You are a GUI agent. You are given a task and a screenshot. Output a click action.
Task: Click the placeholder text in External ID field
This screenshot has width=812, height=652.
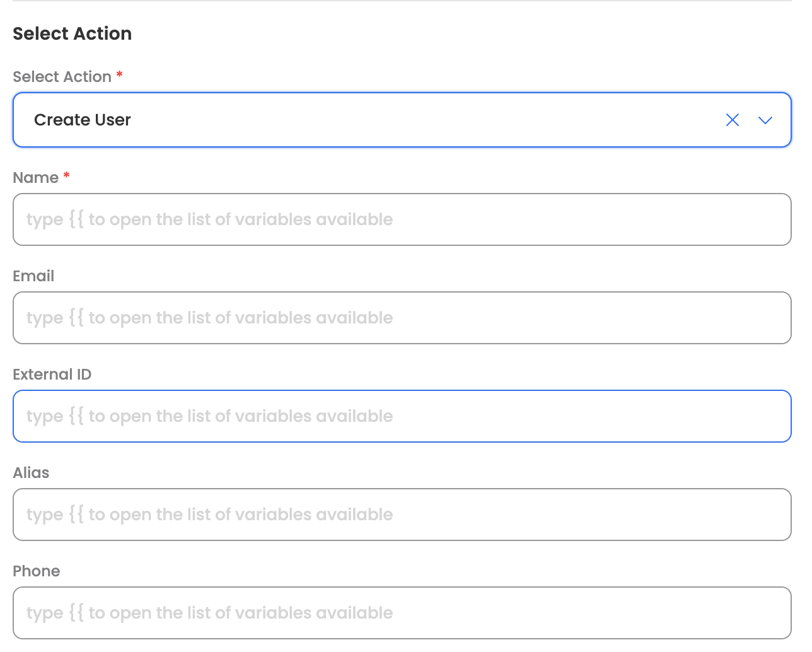209,416
